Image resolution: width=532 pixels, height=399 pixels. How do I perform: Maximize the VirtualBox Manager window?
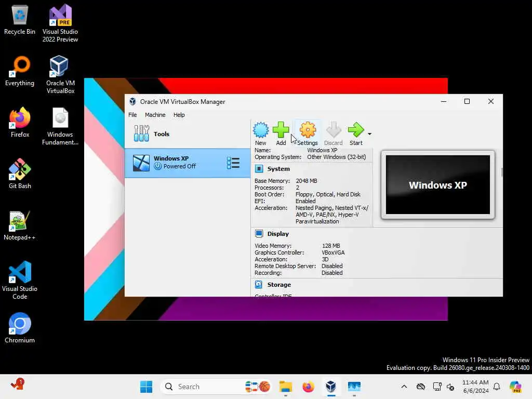467,101
